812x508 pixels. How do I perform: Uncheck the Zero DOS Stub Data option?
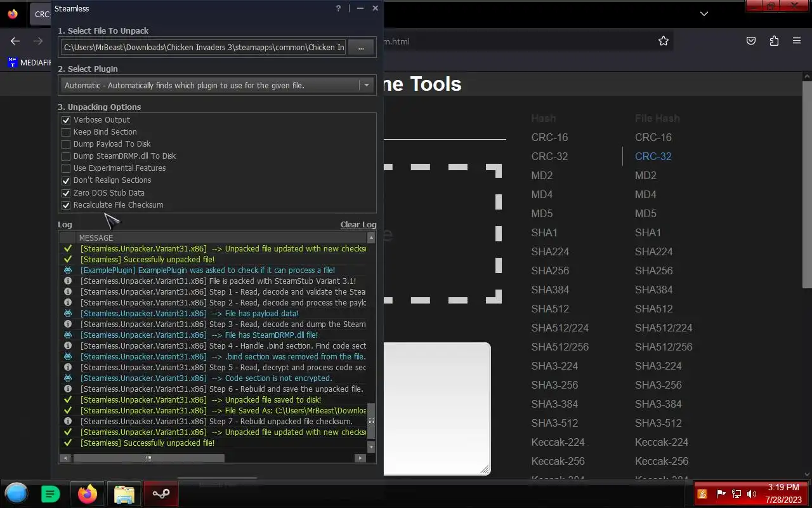pos(66,193)
